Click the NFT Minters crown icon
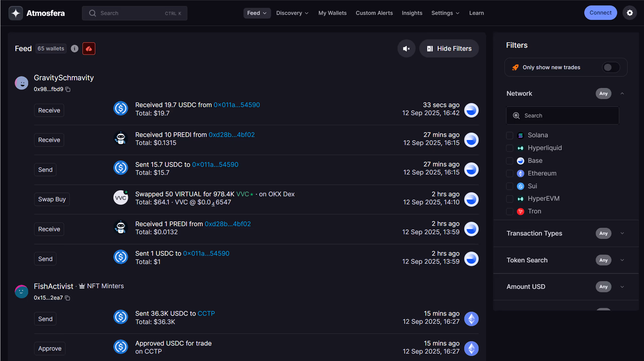The height and width of the screenshot is (361, 644). point(82,286)
